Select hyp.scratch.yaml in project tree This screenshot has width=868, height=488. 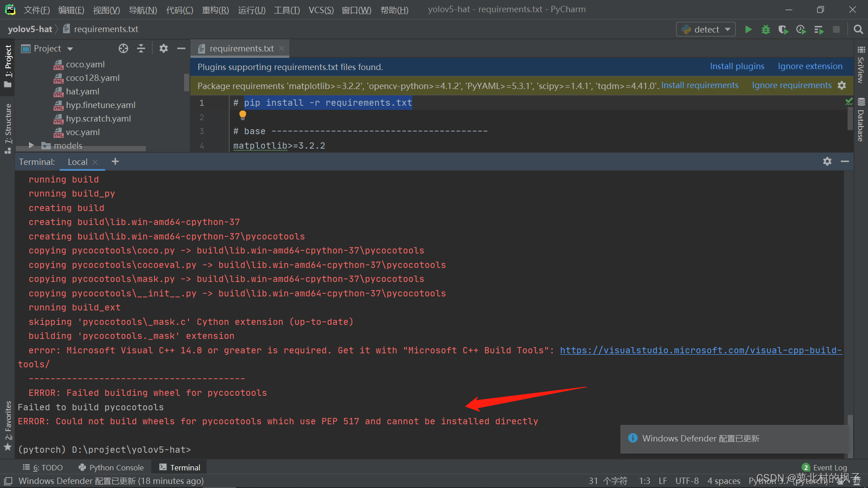(98, 118)
